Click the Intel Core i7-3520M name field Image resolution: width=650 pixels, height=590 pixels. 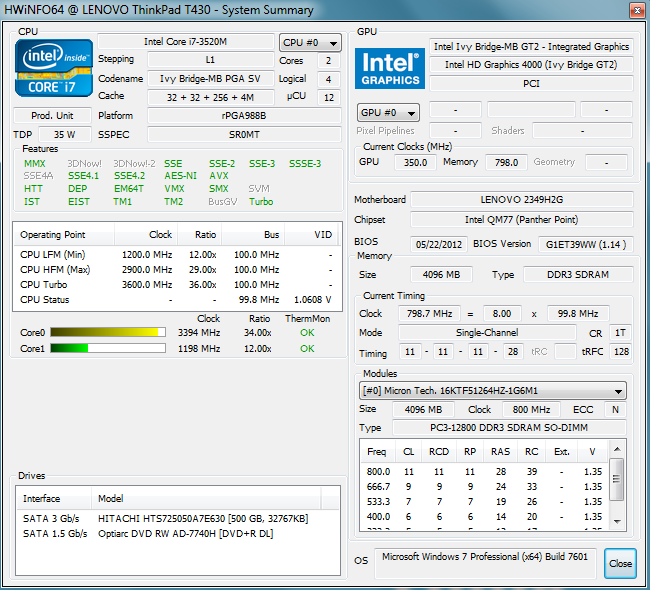(x=186, y=41)
